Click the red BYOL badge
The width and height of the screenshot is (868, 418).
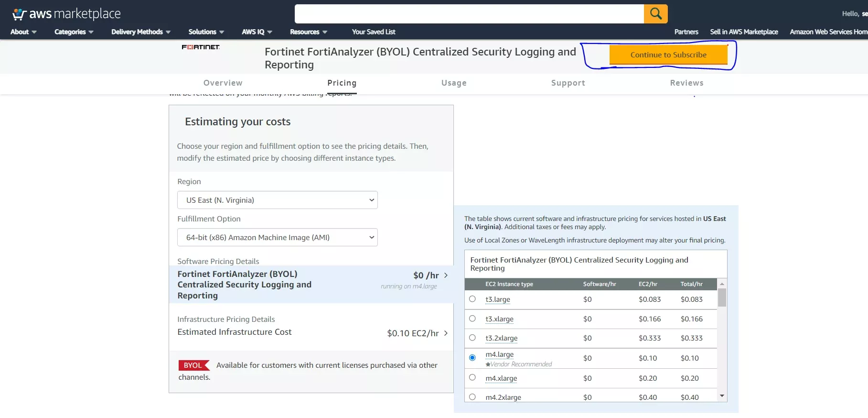(193, 365)
